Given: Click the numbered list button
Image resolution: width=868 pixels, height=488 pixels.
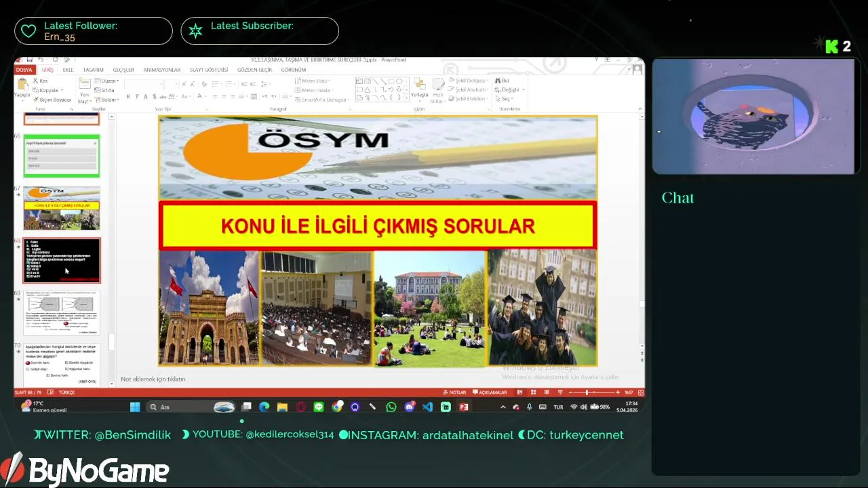Looking at the screenshot, I should (228, 83).
